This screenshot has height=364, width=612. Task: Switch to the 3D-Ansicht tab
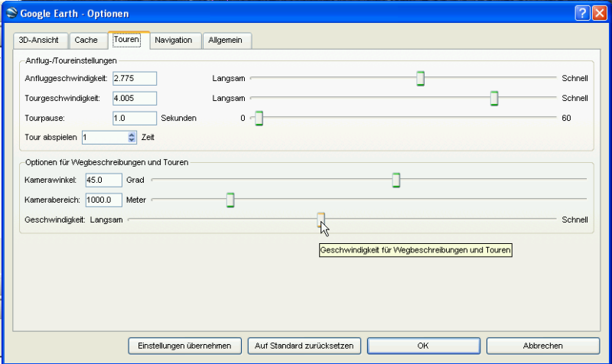40,40
